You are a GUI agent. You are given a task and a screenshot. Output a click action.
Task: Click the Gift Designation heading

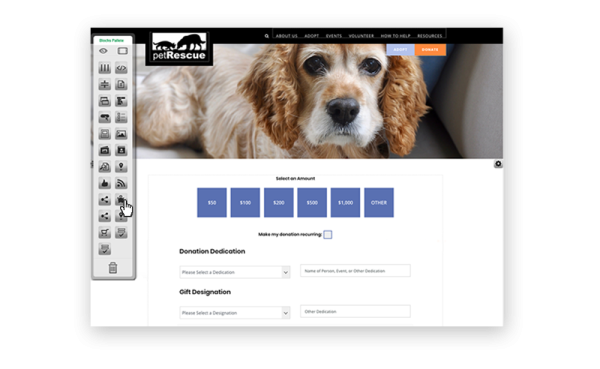[205, 292]
